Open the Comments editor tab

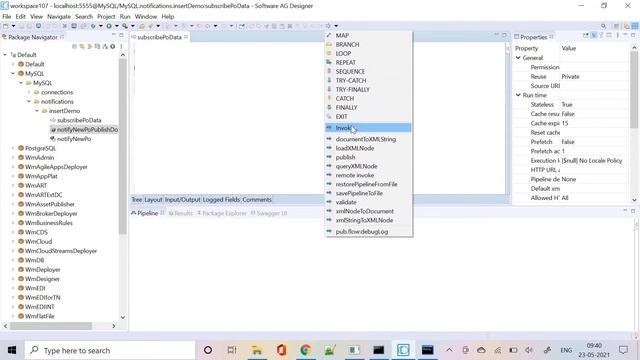point(257,200)
